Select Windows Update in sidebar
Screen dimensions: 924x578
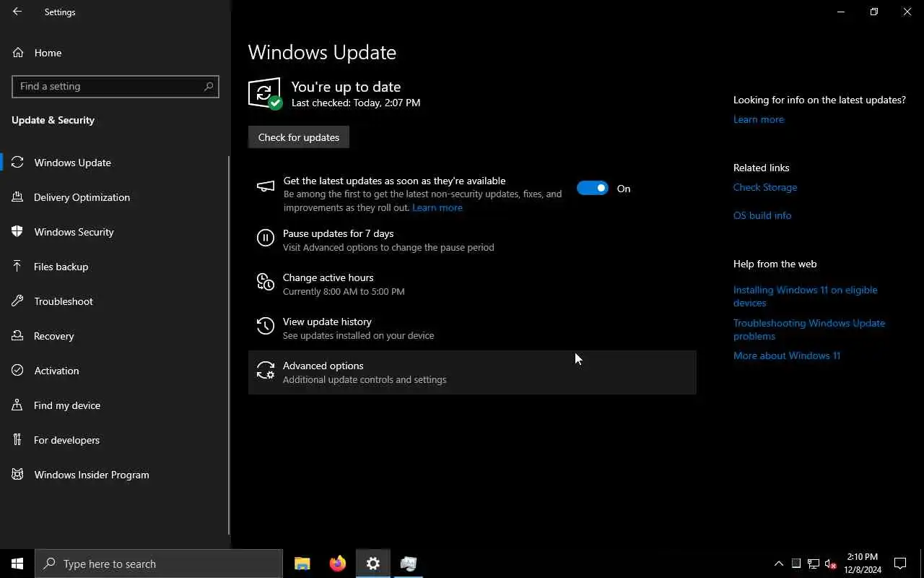[x=115, y=163]
